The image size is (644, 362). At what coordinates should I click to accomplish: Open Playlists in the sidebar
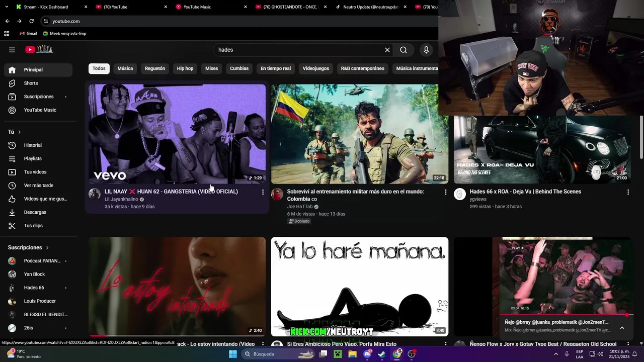tap(38, 158)
